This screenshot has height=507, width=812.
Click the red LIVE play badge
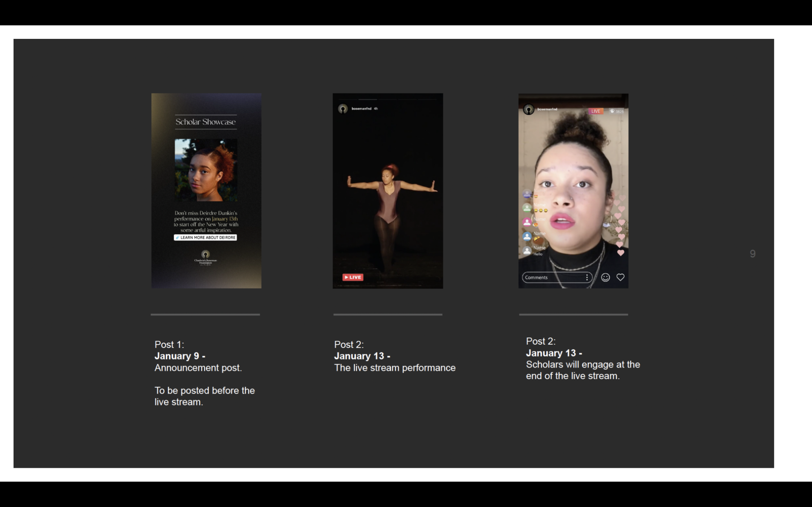tap(353, 277)
